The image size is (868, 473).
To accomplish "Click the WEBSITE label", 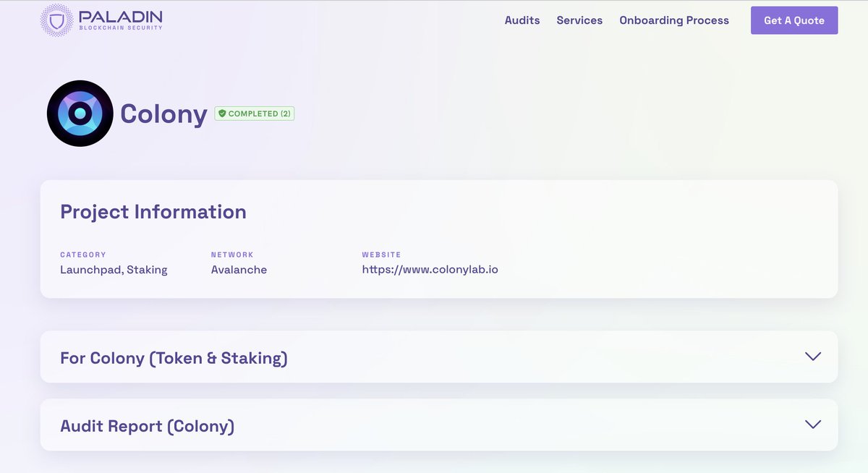I will point(381,255).
